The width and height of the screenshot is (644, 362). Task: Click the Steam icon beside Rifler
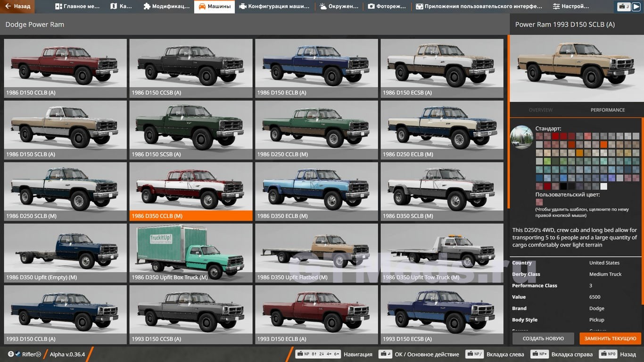click(17, 354)
